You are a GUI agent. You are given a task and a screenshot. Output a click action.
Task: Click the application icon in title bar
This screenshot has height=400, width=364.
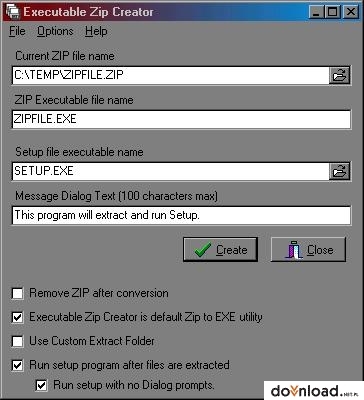tap(12, 12)
